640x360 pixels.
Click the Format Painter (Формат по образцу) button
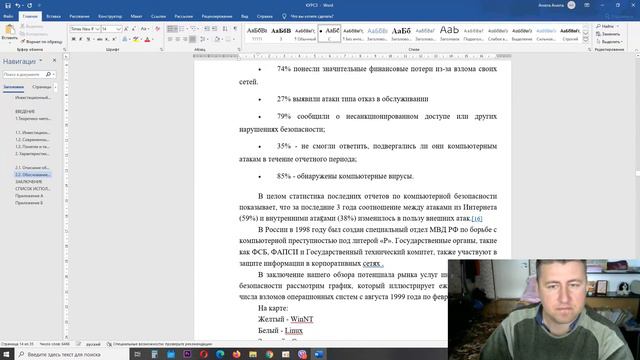click(x=42, y=41)
